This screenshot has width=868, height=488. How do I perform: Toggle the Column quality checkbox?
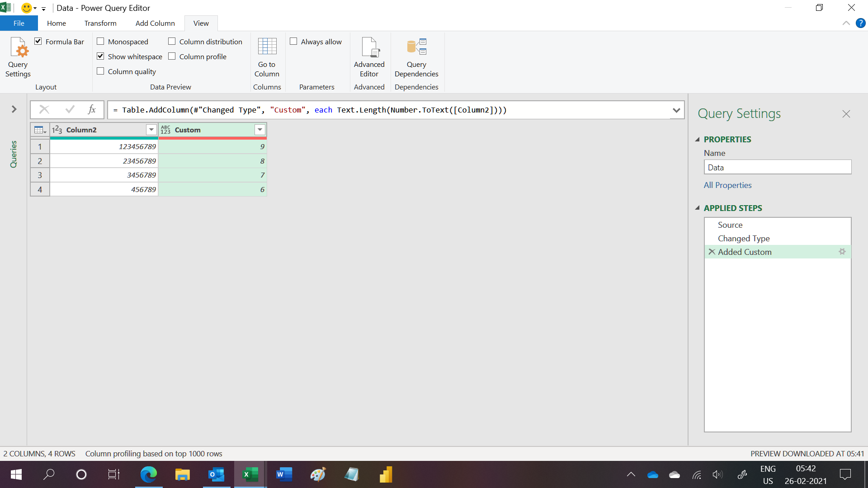100,71
